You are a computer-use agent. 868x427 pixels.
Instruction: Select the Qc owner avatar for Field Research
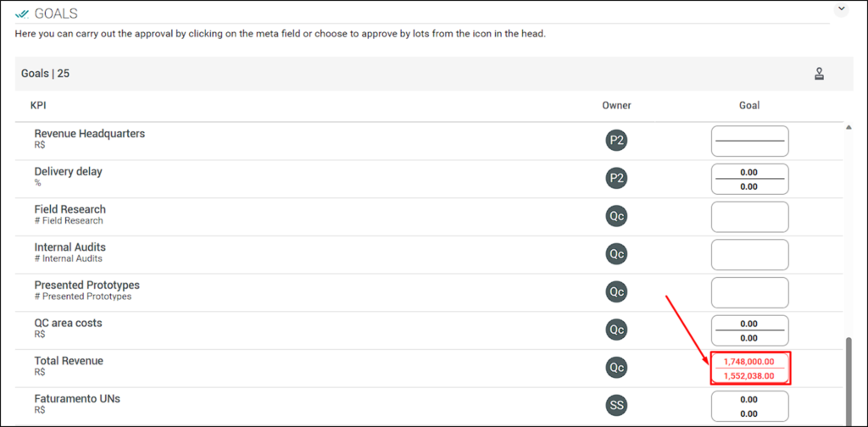tap(616, 216)
